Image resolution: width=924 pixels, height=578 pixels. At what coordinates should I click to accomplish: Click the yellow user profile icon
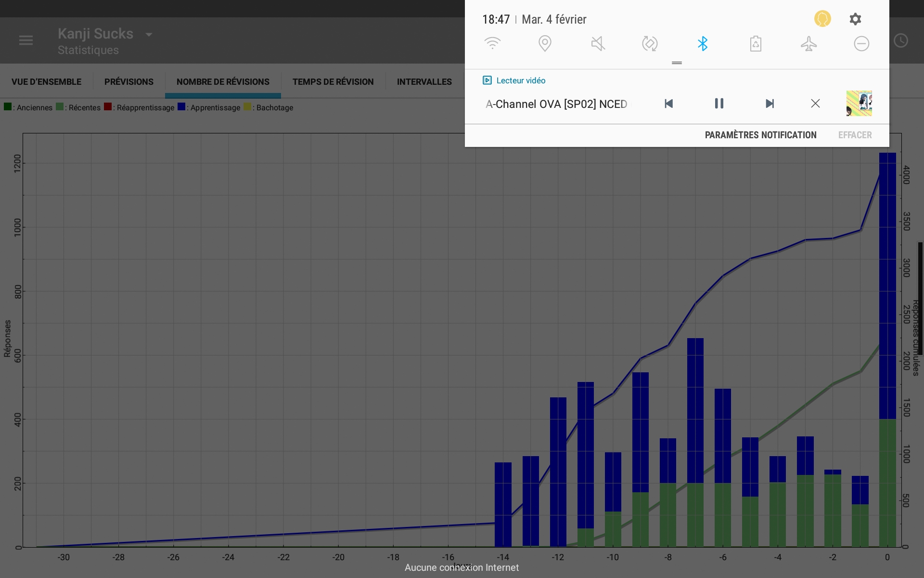click(x=822, y=19)
